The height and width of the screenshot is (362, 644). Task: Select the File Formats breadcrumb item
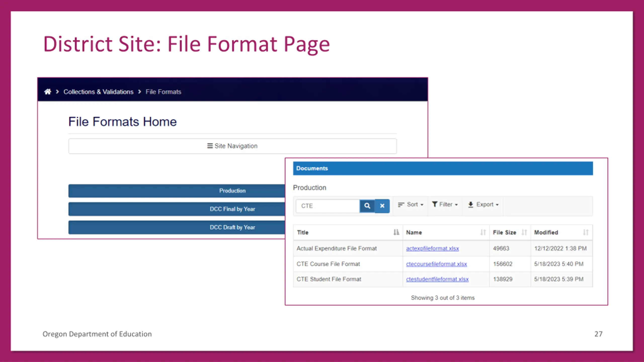click(x=163, y=92)
